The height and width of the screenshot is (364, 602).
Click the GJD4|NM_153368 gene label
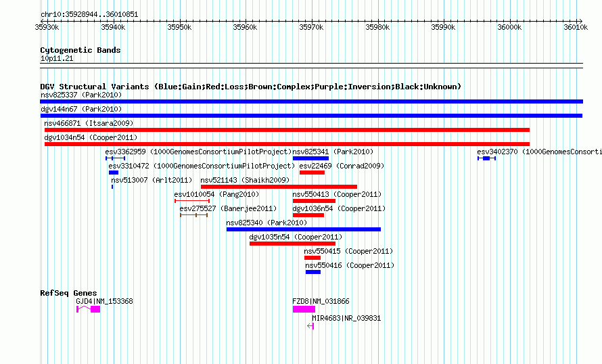pyautogui.click(x=104, y=301)
